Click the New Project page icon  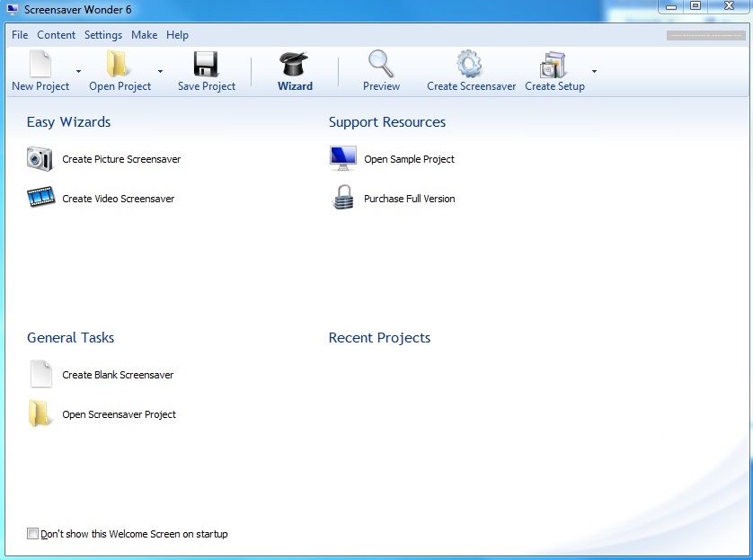[x=40, y=65]
